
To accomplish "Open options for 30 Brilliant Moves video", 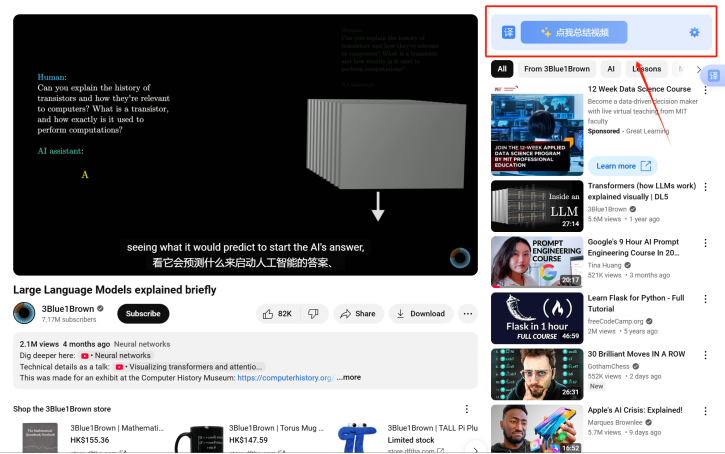I will pyautogui.click(x=705, y=355).
